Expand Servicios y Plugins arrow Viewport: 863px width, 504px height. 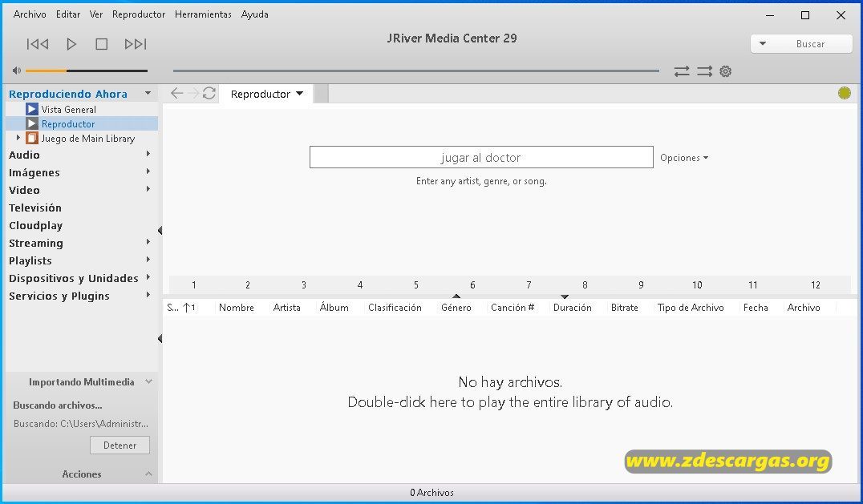coord(148,295)
